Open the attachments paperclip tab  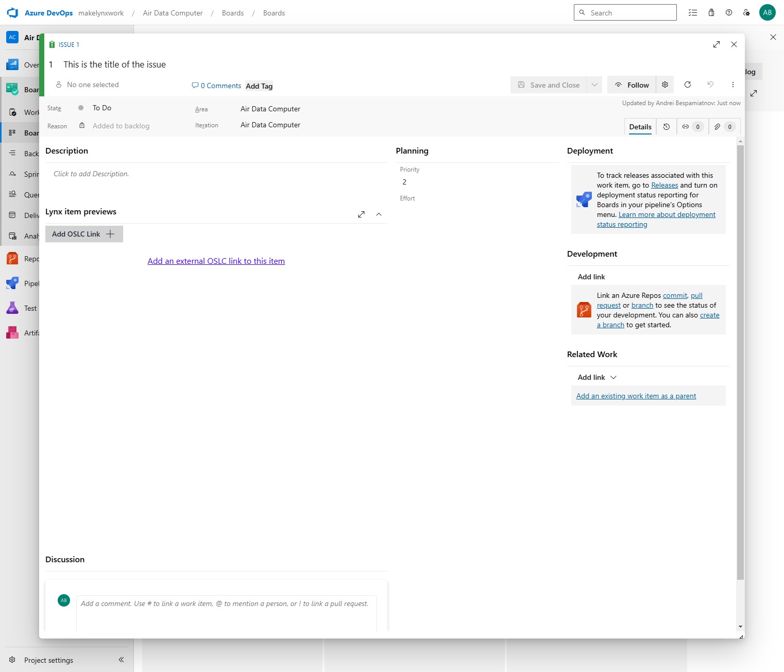[724, 127]
